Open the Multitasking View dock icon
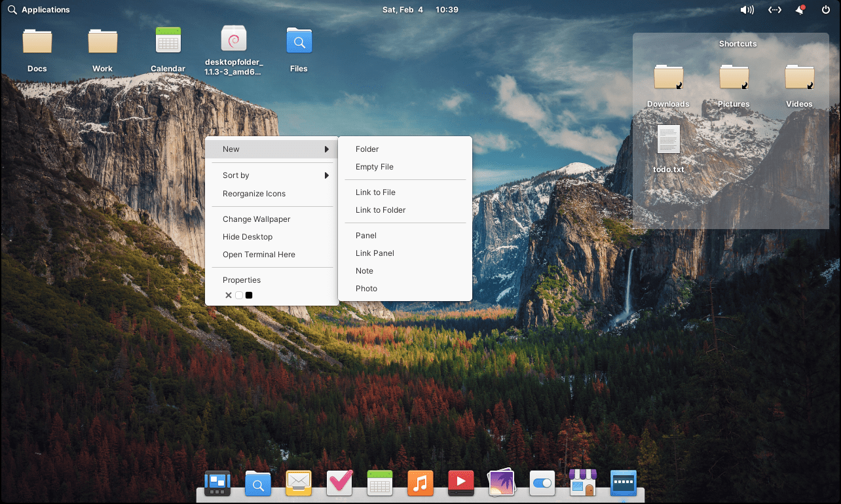841x504 pixels. point(217,484)
